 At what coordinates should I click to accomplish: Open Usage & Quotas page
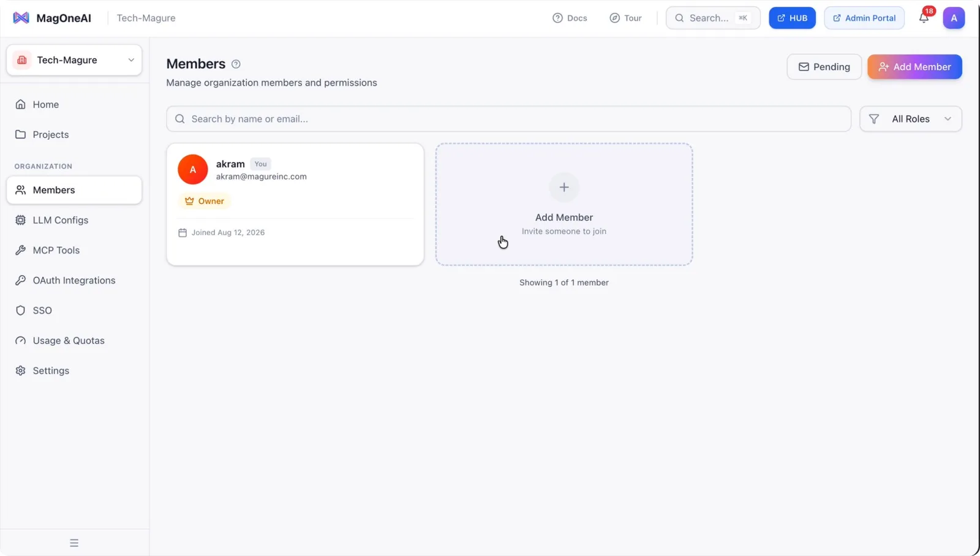point(74,340)
